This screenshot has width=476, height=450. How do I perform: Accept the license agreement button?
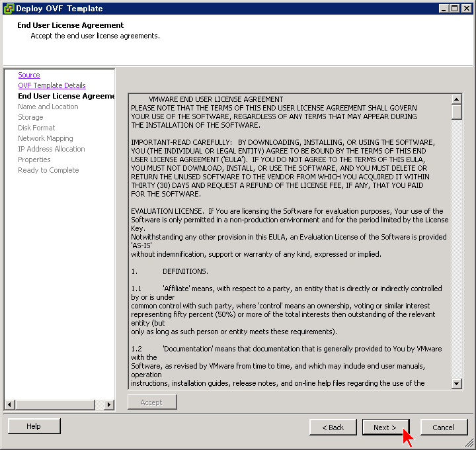[152, 402]
